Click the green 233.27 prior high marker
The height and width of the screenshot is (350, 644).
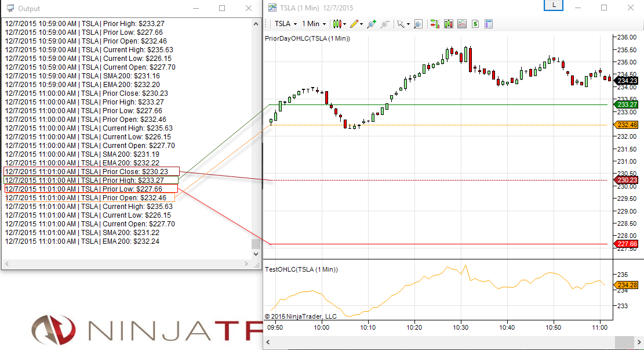click(627, 104)
